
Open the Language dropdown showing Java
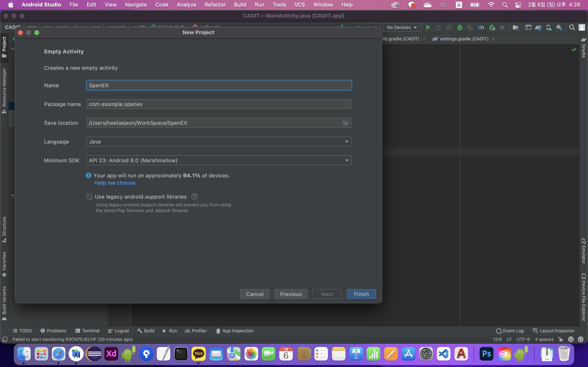pyautogui.click(x=219, y=142)
